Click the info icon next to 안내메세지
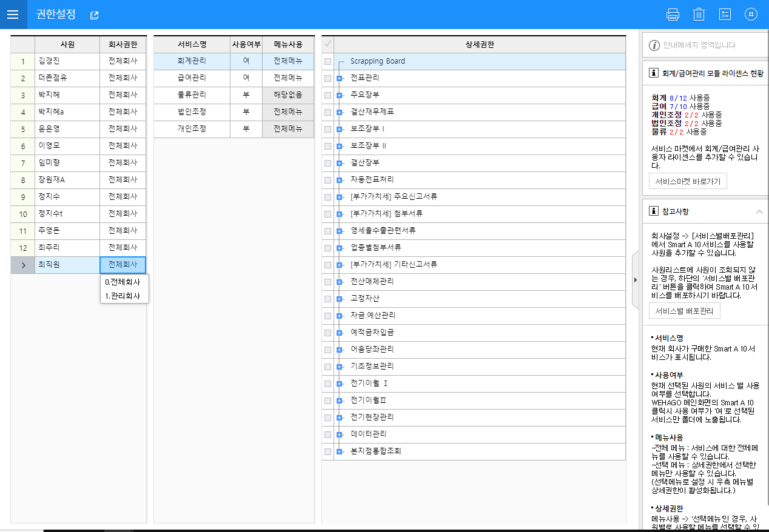 pos(654,45)
